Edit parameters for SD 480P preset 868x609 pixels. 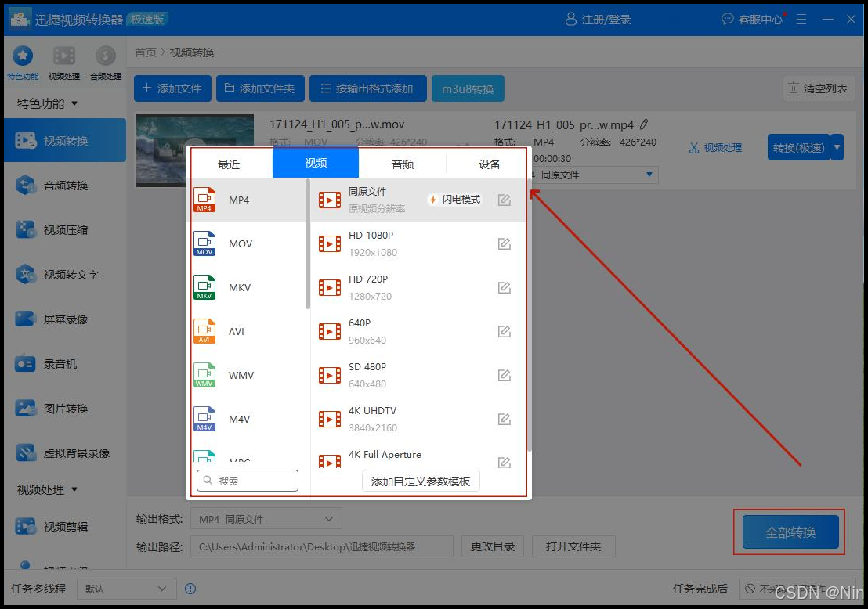point(504,376)
